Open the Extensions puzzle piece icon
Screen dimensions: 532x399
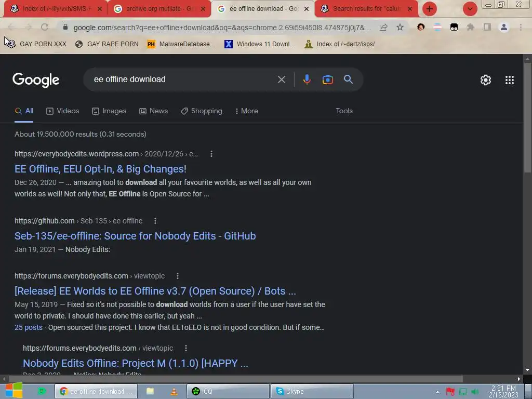pyautogui.click(x=470, y=27)
